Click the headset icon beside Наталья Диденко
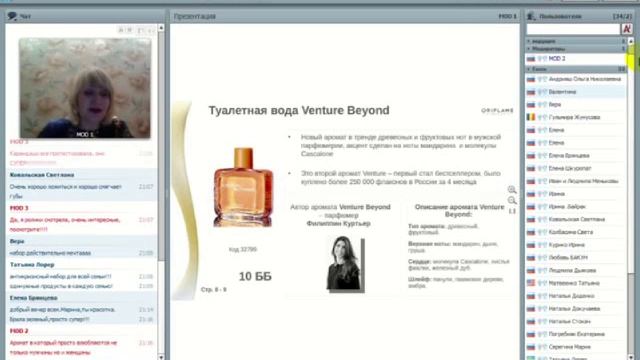Screen dimensions: 640x360 pyautogui.click(x=542, y=296)
